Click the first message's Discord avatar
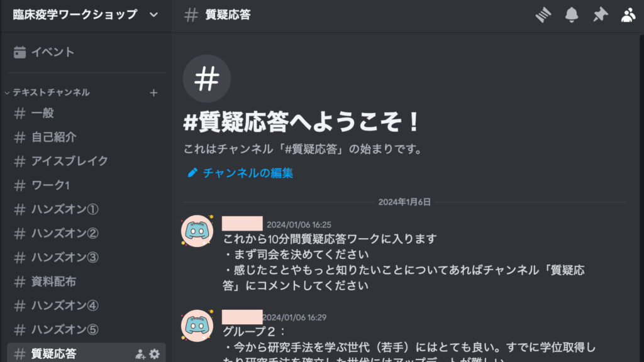The height and width of the screenshot is (362, 644). (x=197, y=231)
